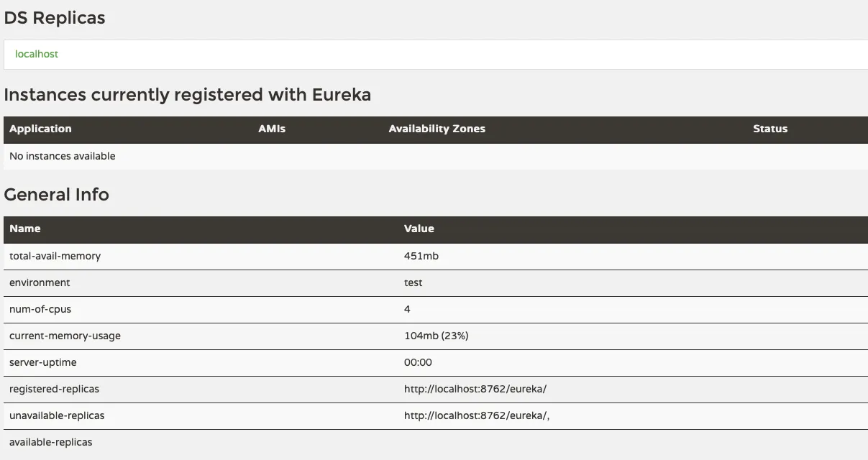The image size is (868, 460).
Task: Click the registered-replicas URL value
Action: pos(475,389)
